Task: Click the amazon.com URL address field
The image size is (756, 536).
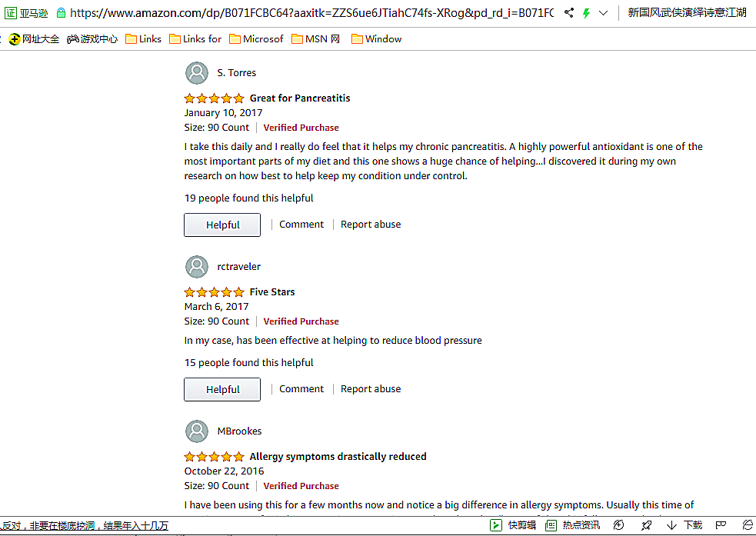Action: click(x=308, y=13)
